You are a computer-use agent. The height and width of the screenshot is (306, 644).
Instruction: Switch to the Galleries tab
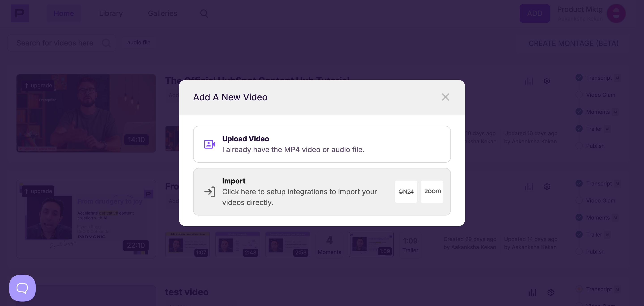(162, 13)
